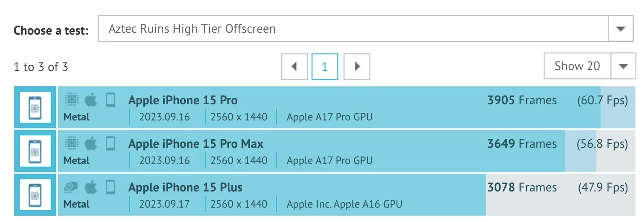Open the Apple iPhone 15 Plus result
The height and width of the screenshot is (222, 644).
point(185,187)
